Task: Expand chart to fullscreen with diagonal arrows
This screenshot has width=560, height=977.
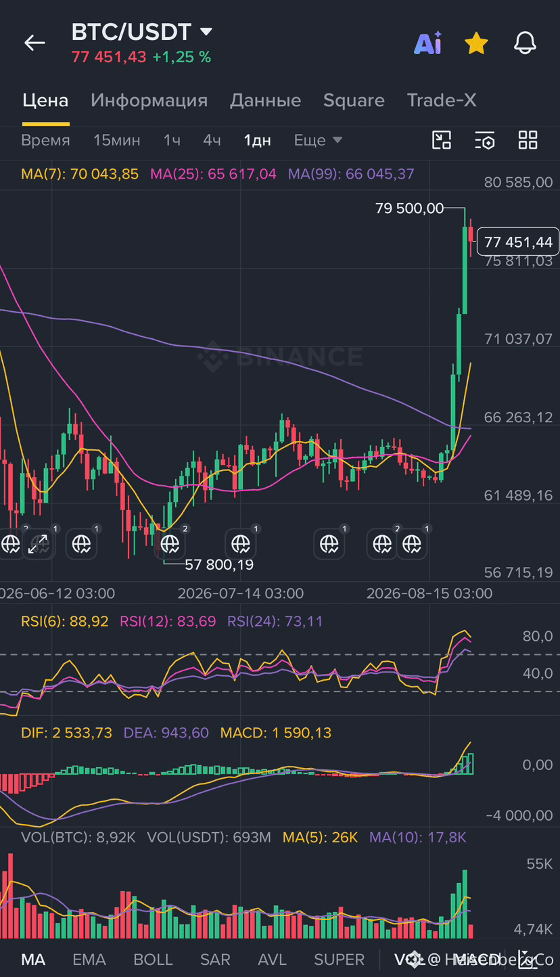Action: pyautogui.click(x=38, y=543)
